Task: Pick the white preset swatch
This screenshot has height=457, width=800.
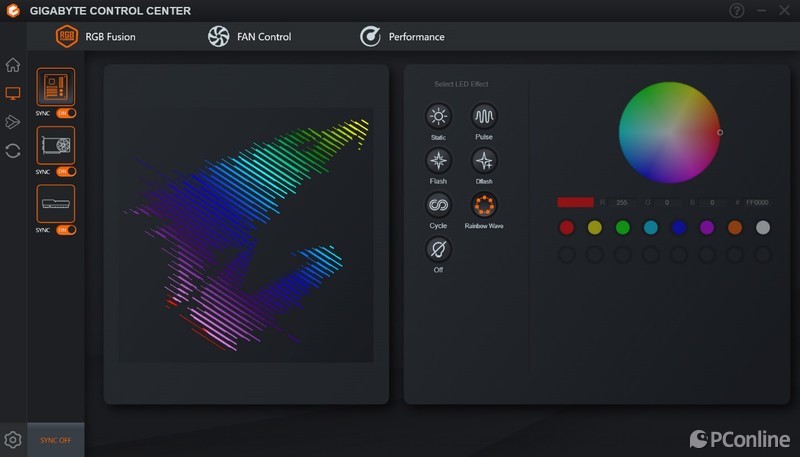Action: point(763,227)
